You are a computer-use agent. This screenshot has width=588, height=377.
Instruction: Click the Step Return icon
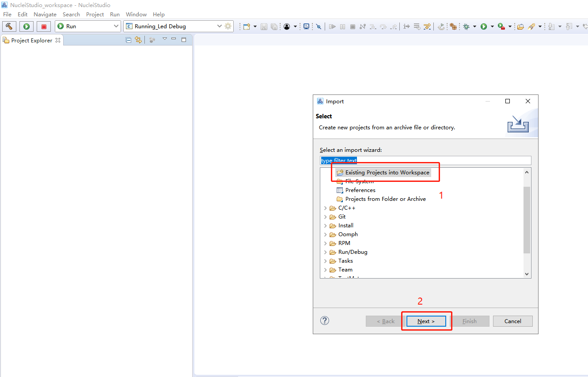(393, 26)
